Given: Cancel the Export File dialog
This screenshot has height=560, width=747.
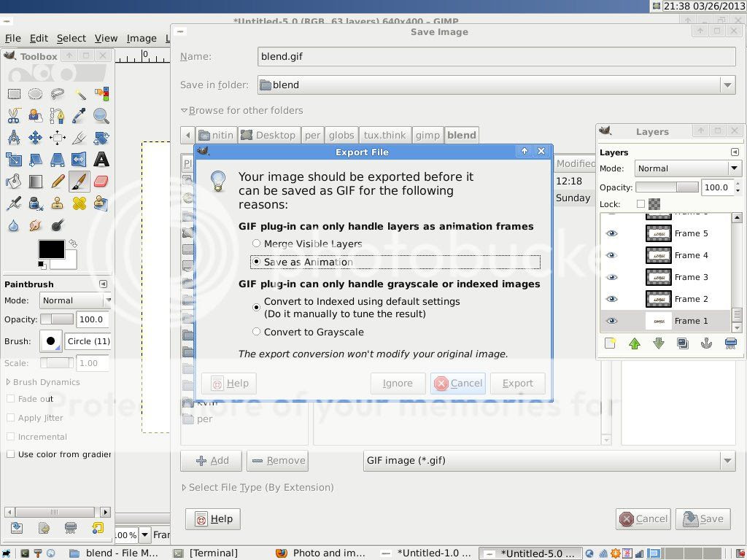Looking at the screenshot, I should (458, 384).
